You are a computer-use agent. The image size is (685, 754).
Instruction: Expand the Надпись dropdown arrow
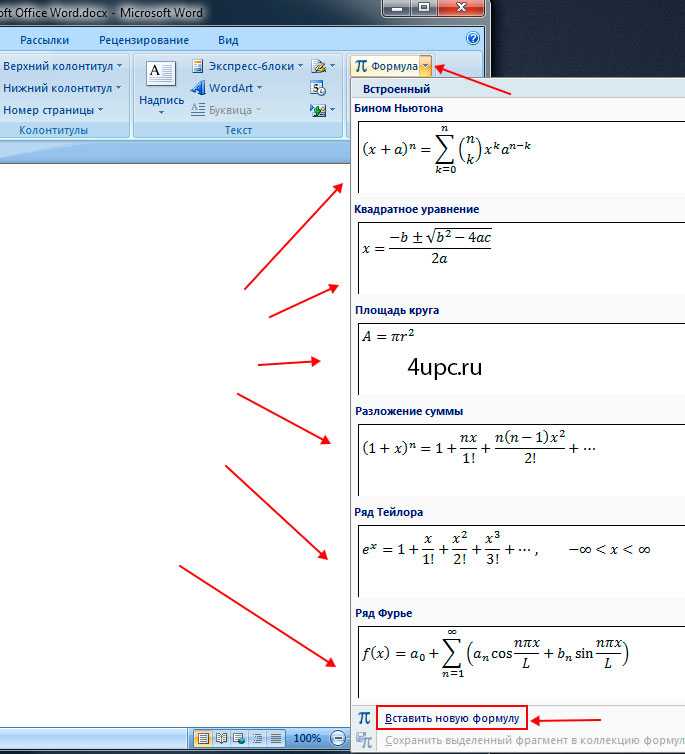pyautogui.click(x=162, y=113)
